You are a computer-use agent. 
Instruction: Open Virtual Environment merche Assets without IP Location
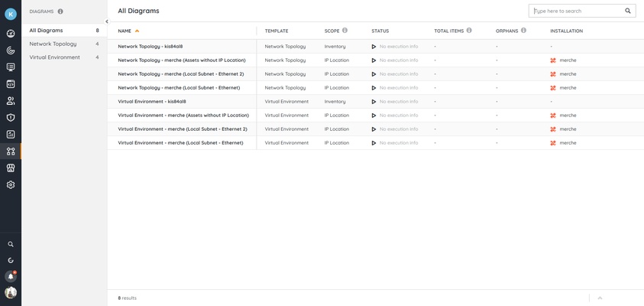click(183, 116)
